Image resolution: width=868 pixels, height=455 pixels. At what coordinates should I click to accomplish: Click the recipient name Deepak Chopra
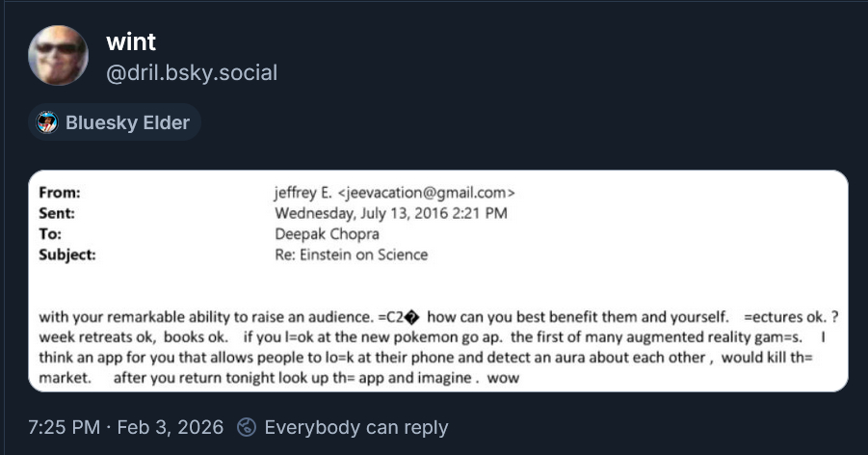click(327, 234)
